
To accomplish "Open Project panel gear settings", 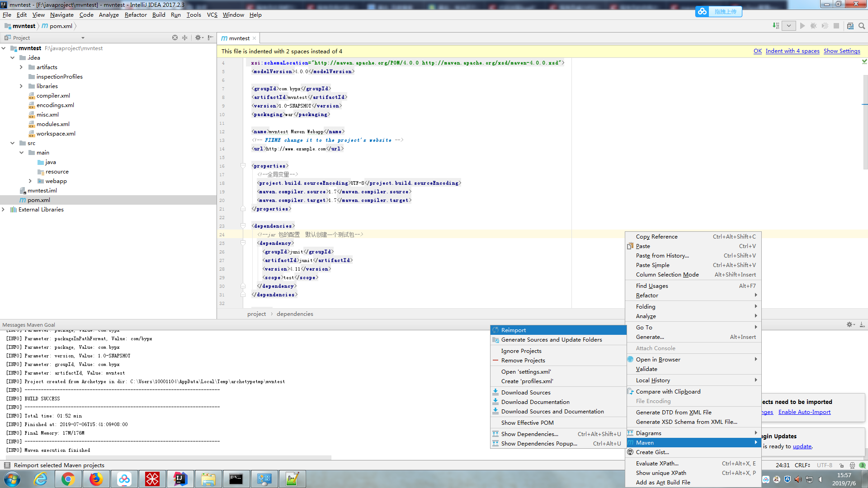I will [198, 38].
